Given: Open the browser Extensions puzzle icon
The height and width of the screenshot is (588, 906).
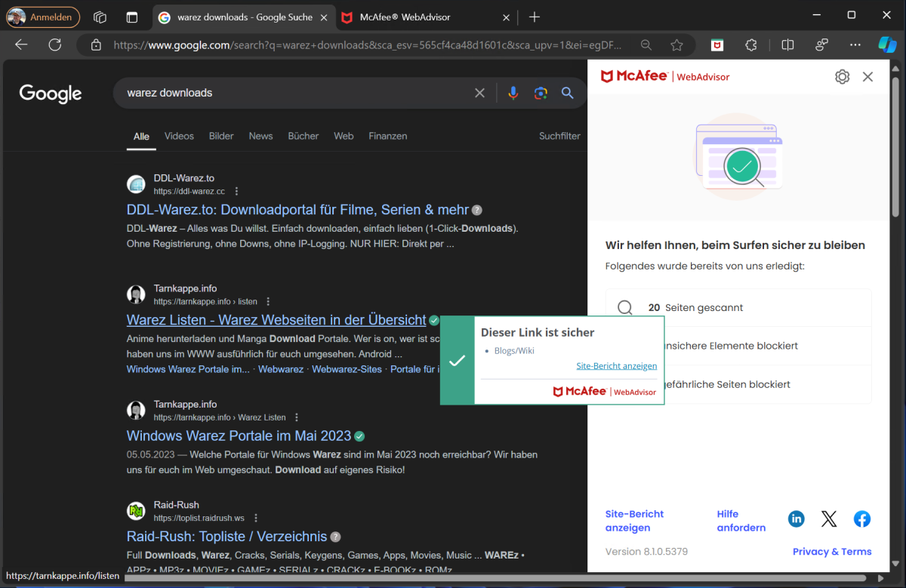Looking at the screenshot, I should coord(750,45).
